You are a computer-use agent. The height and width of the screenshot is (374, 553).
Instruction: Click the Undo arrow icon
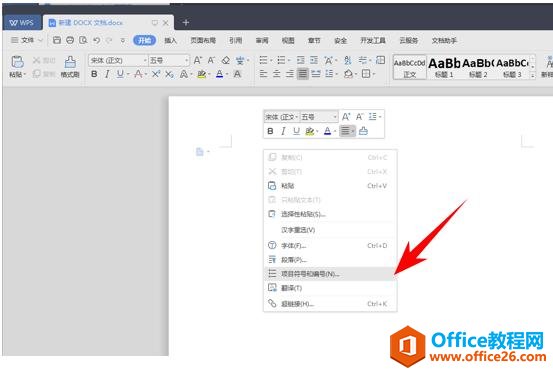pyautogui.click(x=96, y=40)
